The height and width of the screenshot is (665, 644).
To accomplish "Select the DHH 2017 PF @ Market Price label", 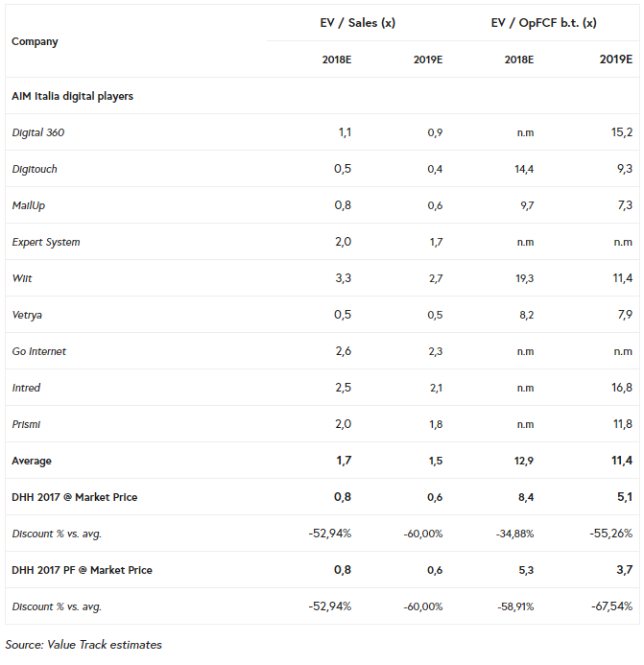I will 82,570.
